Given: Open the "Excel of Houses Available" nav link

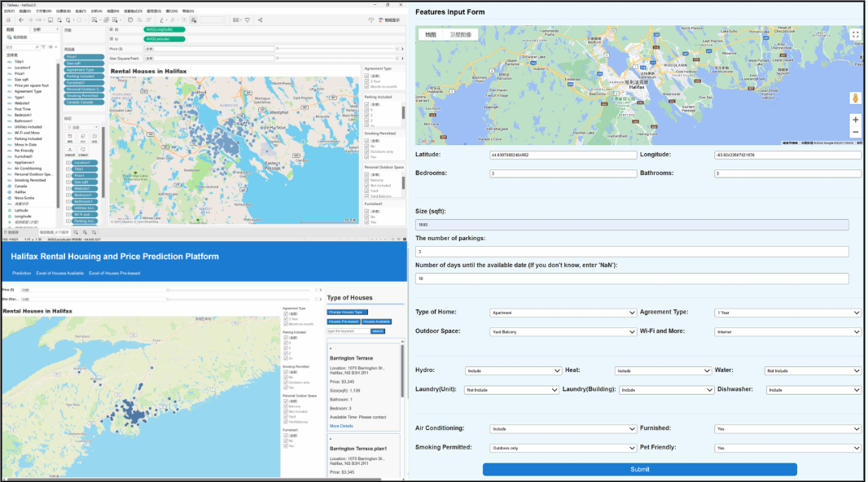Looking at the screenshot, I should coord(59,274).
